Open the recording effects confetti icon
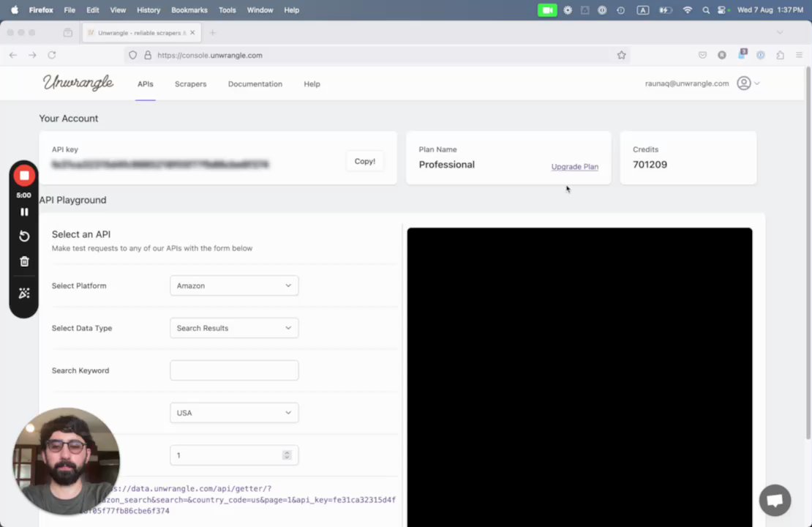 coord(24,294)
